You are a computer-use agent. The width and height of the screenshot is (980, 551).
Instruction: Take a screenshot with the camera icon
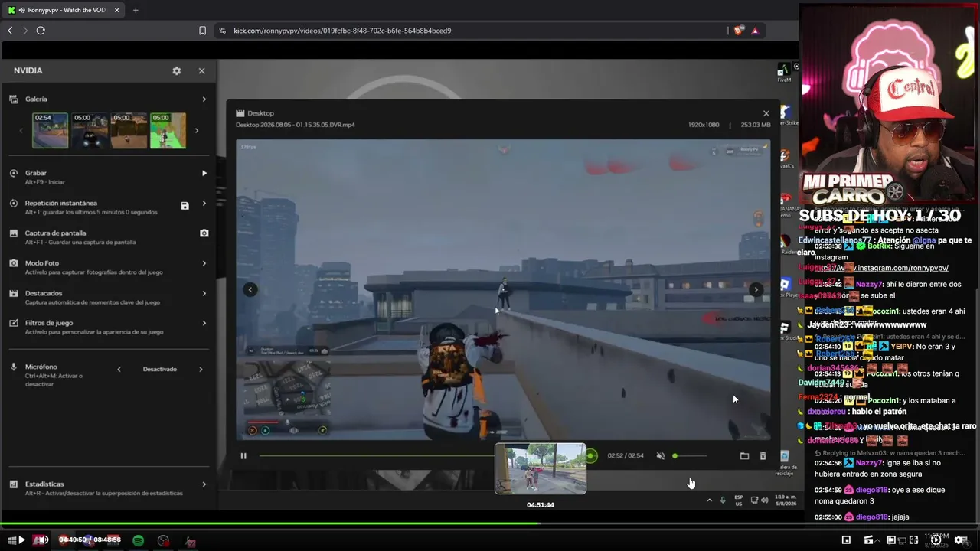point(204,233)
